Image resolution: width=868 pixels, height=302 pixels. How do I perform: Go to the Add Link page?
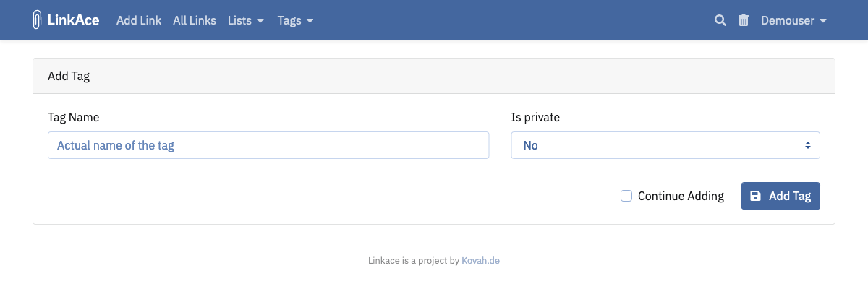point(139,20)
